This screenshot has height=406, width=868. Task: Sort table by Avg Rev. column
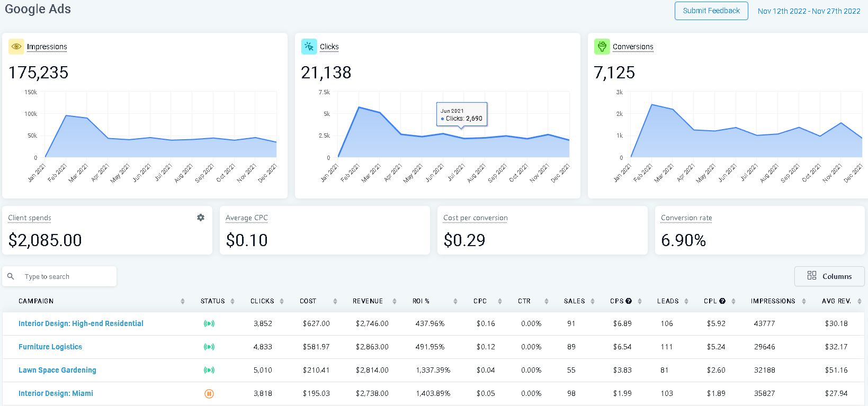click(x=858, y=301)
